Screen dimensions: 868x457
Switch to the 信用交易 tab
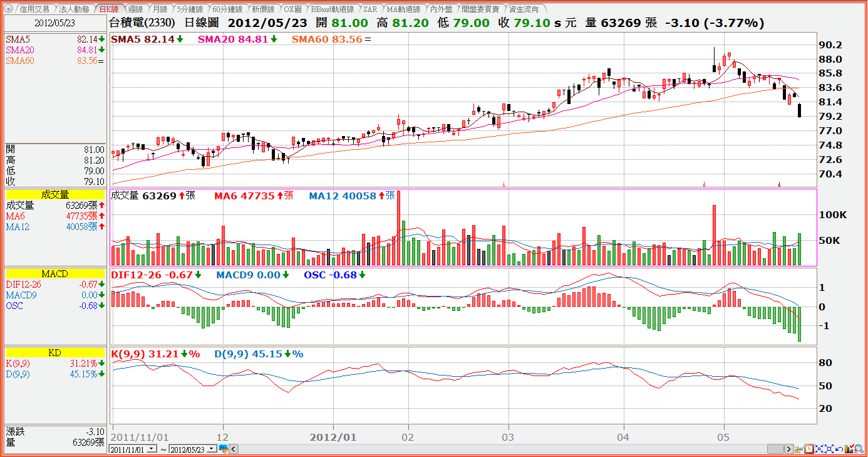point(34,9)
